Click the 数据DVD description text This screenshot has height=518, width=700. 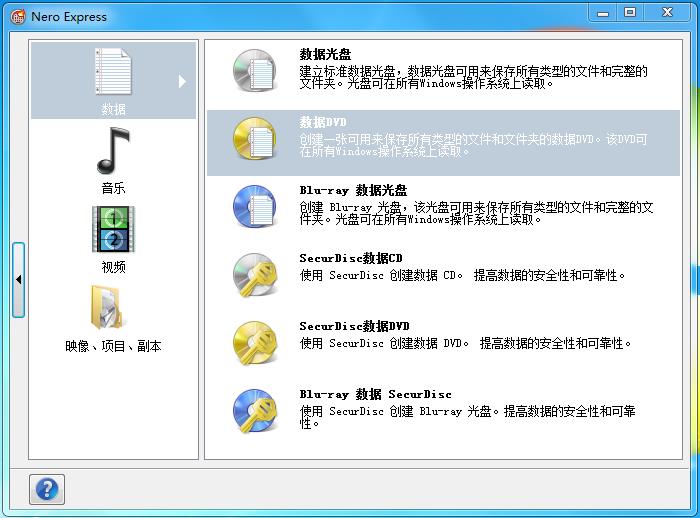(x=473, y=145)
